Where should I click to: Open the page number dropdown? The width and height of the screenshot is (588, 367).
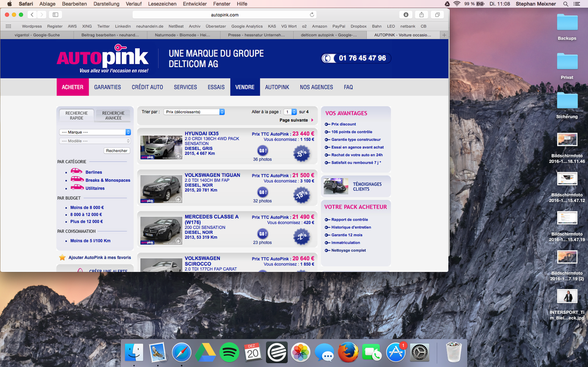tap(290, 112)
